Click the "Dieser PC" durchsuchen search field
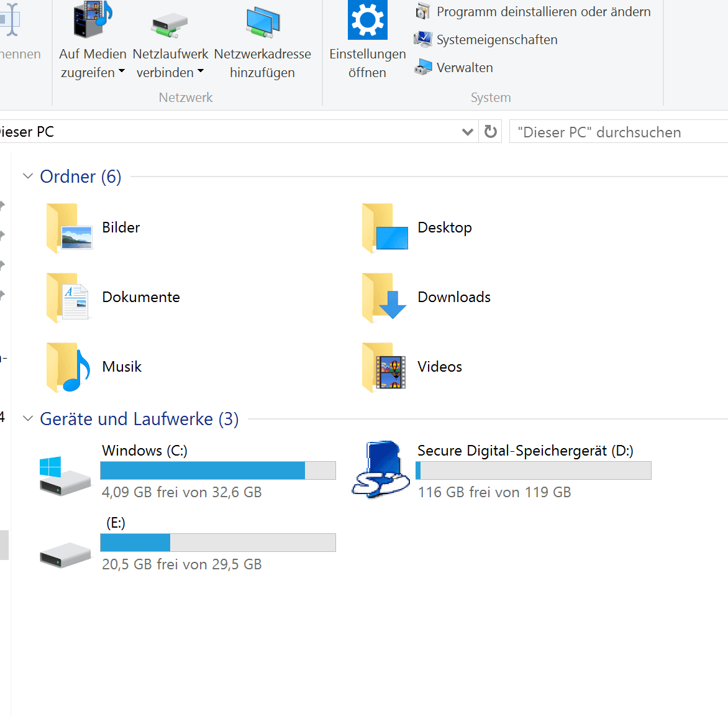The width and height of the screenshot is (728, 716). (x=619, y=132)
